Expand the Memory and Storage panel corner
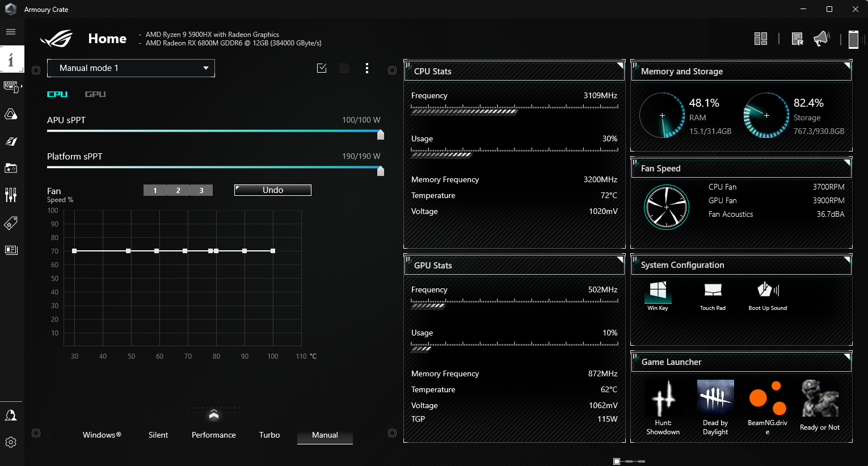868x466 pixels. [x=847, y=66]
